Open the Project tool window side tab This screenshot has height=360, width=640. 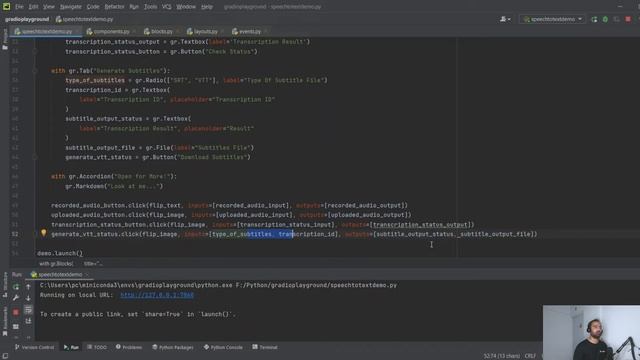click(5, 40)
